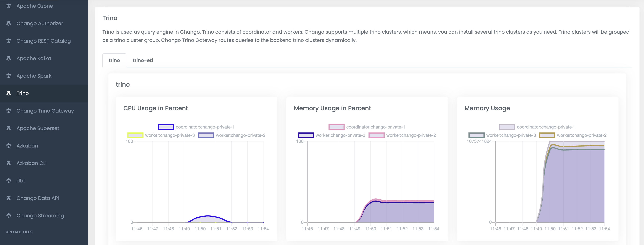Image resolution: width=644 pixels, height=245 pixels.
Task: Hide worker:chango-private-2 in Memory Usage in Percent
Action: [x=402, y=135]
